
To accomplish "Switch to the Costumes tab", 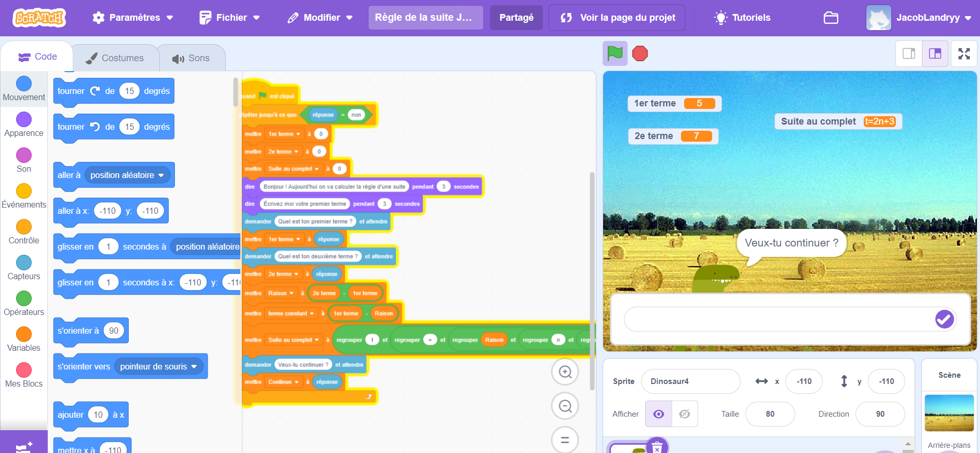I will pyautogui.click(x=115, y=58).
